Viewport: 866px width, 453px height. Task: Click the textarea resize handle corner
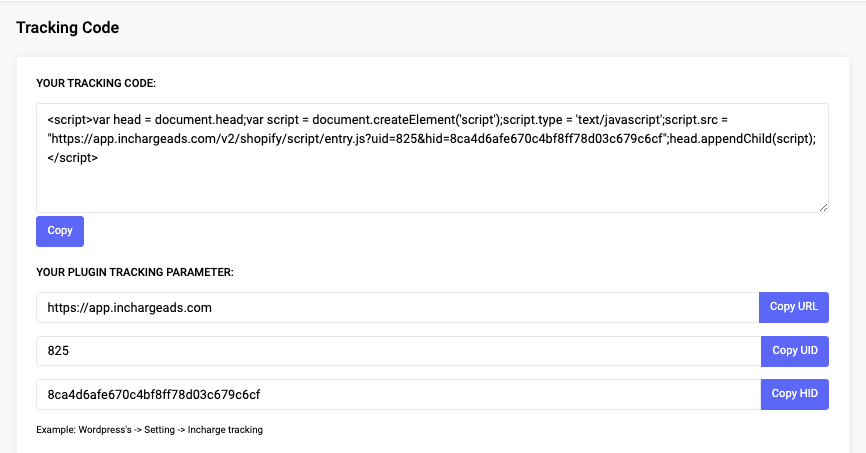tap(823, 207)
